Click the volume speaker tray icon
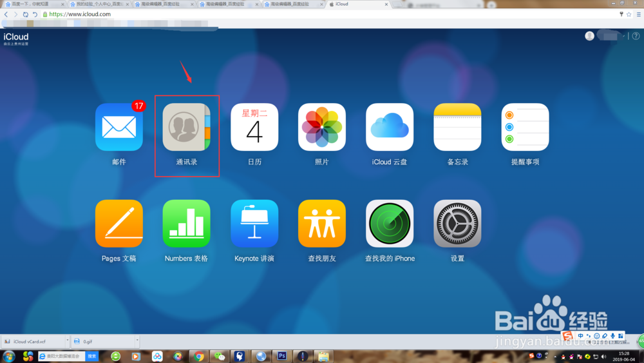 [603, 357]
